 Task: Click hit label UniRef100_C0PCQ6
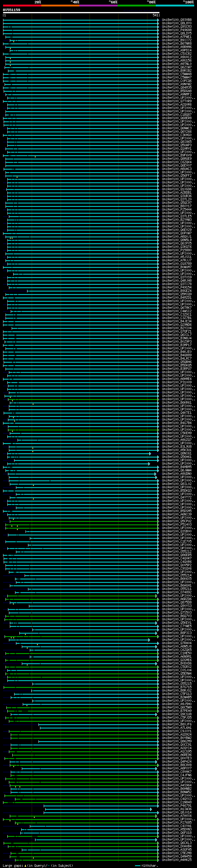coord(177,81)
